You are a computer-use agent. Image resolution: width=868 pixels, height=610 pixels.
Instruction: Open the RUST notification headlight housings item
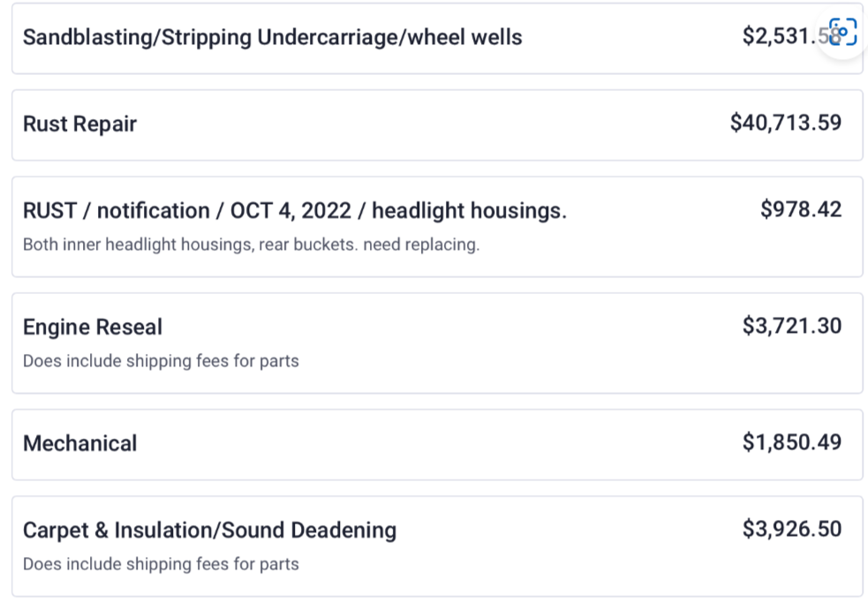click(x=437, y=226)
